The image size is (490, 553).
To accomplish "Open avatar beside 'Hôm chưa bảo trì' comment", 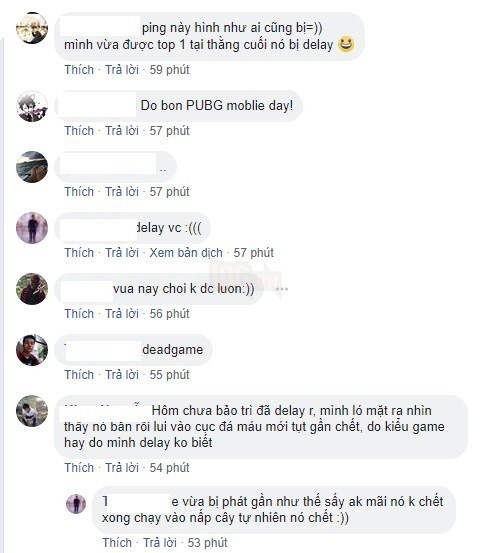I will (x=32, y=411).
